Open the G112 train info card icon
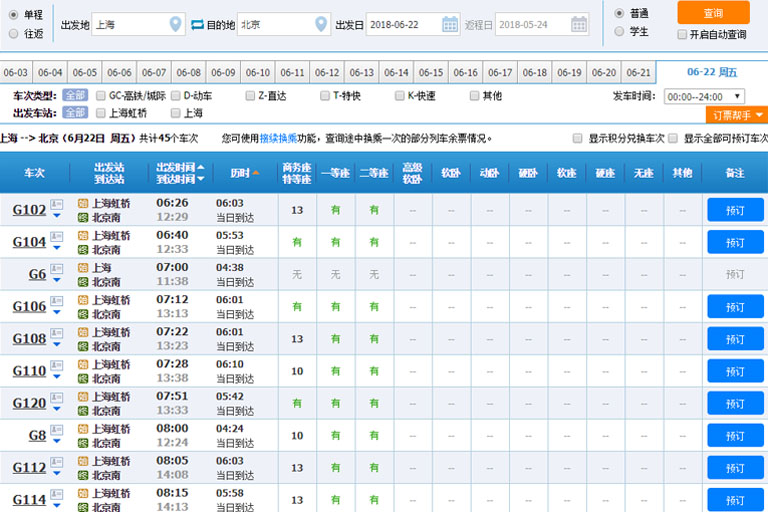 coord(57,463)
